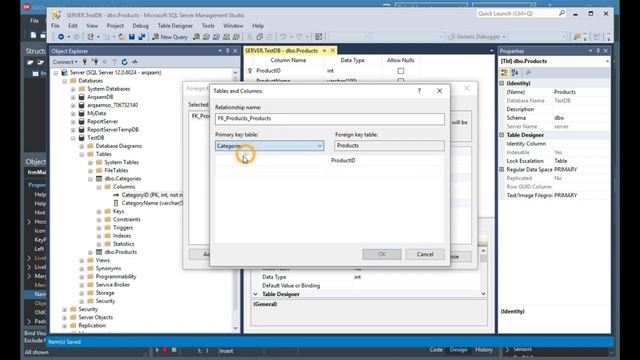Click the Open File folder icon
This screenshot has width=640, height=360.
pyautogui.click(x=122, y=37)
